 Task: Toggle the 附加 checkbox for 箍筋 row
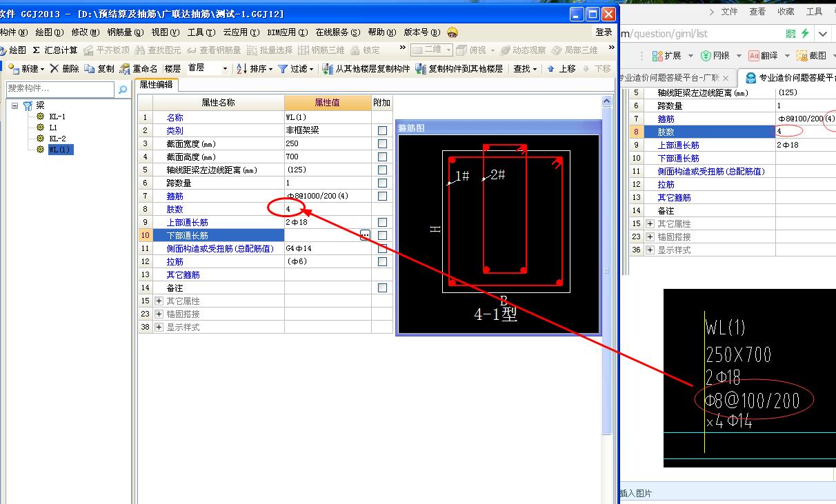coord(382,196)
